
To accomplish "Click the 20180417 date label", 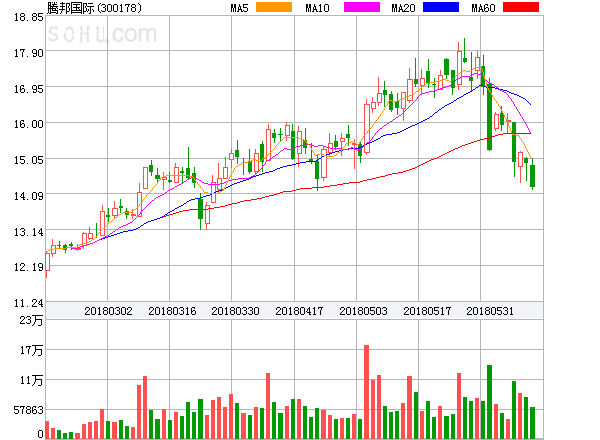I will [299, 311].
